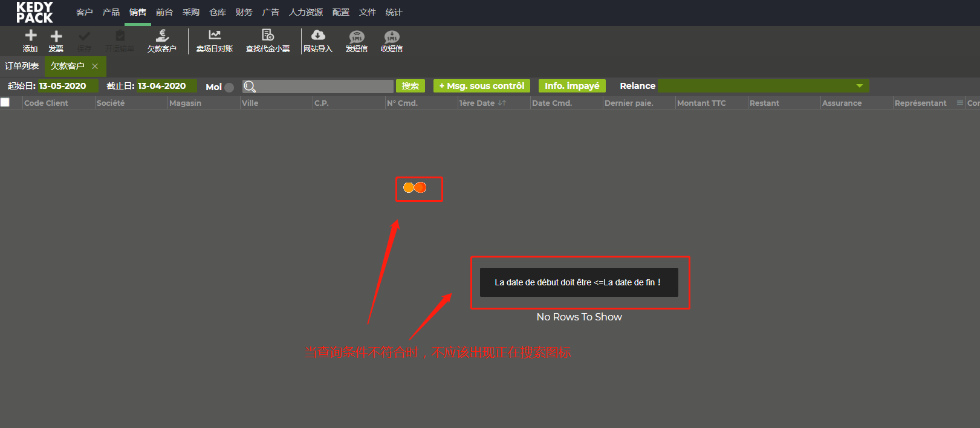Click the + Msg. sous contrôl button
This screenshot has width=980, height=428.
tap(482, 86)
